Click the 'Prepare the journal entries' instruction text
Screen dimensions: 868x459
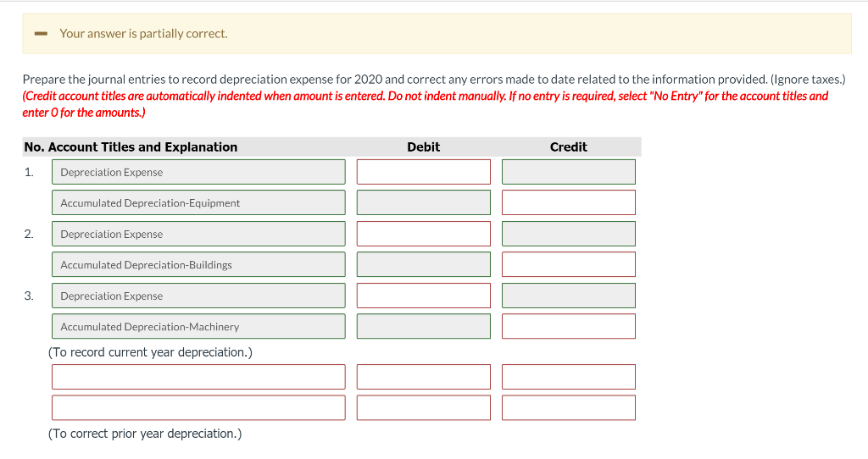pyautogui.click(x=434, y=80)
